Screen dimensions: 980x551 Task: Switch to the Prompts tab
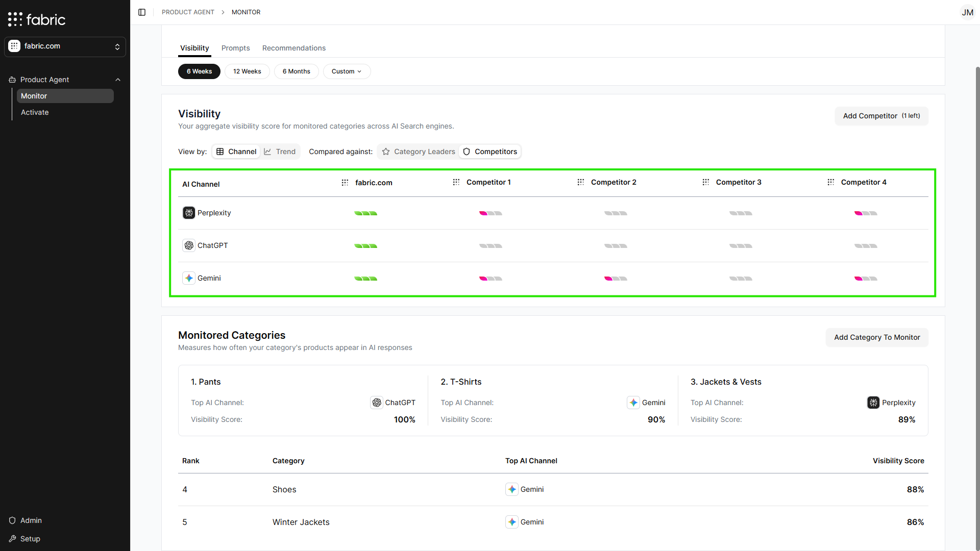pyautogui.click(x=235, y=47)
